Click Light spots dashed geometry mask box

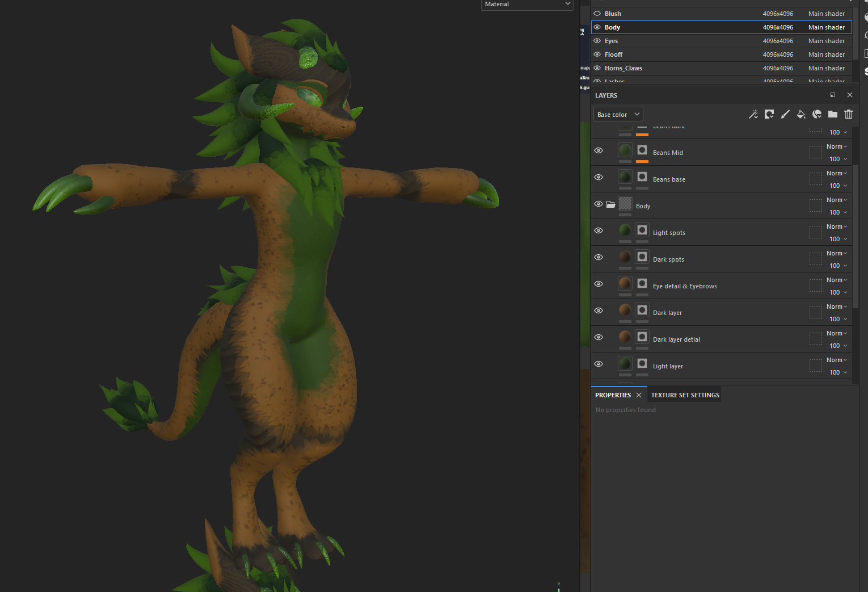click(816, 232)
